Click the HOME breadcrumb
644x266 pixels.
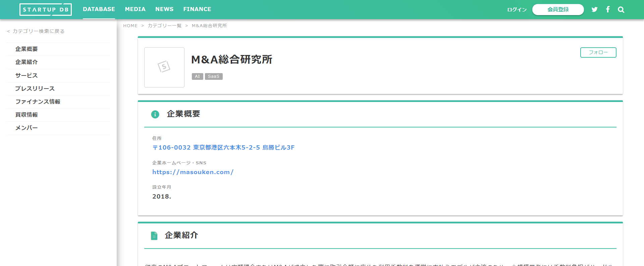130,26
